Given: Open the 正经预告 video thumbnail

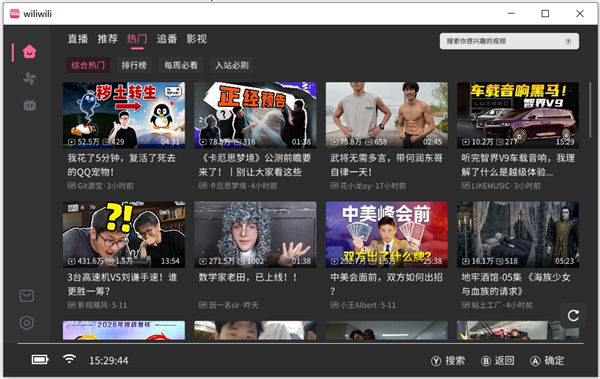Looking at the screenshot, I should [255, 115].
